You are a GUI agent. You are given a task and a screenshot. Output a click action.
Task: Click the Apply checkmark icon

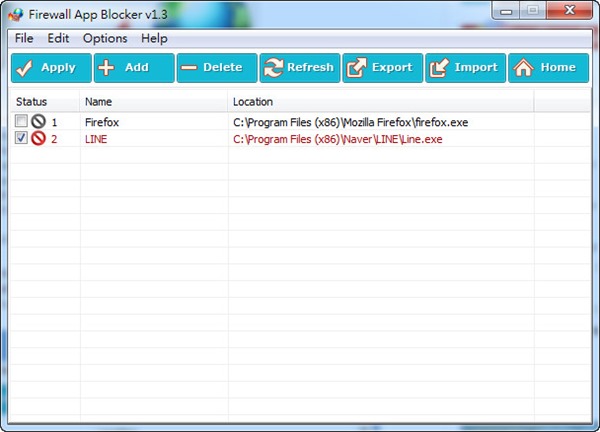[24, 68]
